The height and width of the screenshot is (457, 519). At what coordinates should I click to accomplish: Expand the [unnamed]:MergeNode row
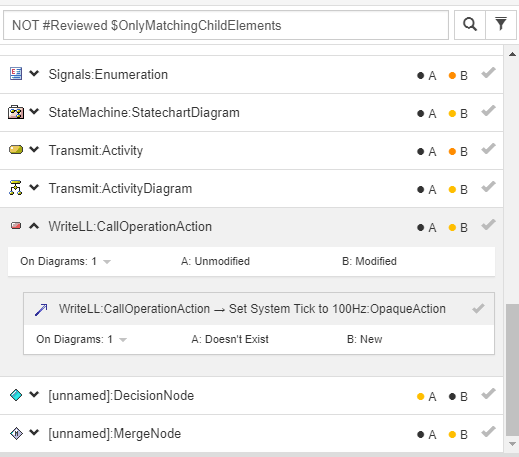click(x=34, y=432)
